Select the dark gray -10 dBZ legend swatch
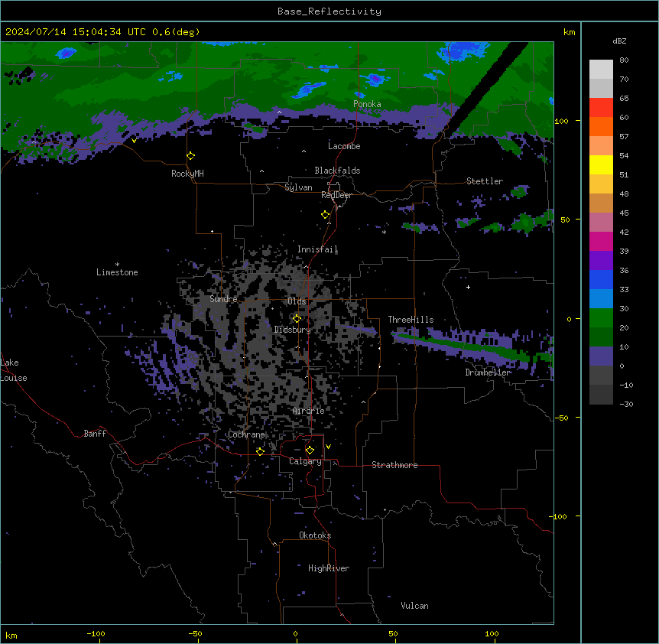The image size is (659, 644). (x=601, y=395)
